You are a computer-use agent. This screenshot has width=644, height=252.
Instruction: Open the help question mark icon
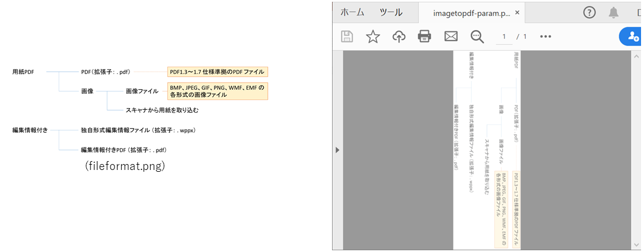[589, 12]
